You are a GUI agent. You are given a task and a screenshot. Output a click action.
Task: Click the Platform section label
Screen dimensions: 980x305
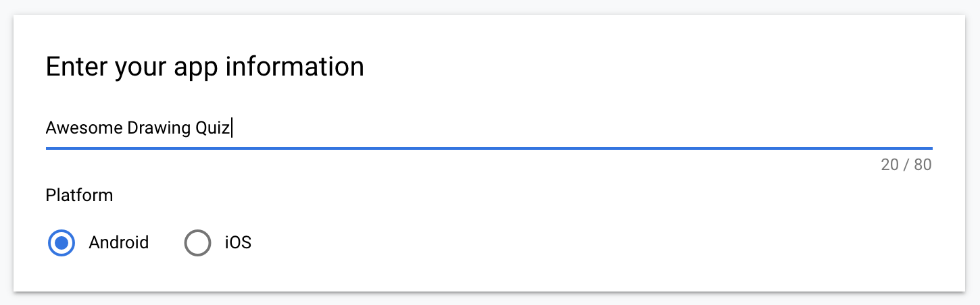[x=79, y=196]
